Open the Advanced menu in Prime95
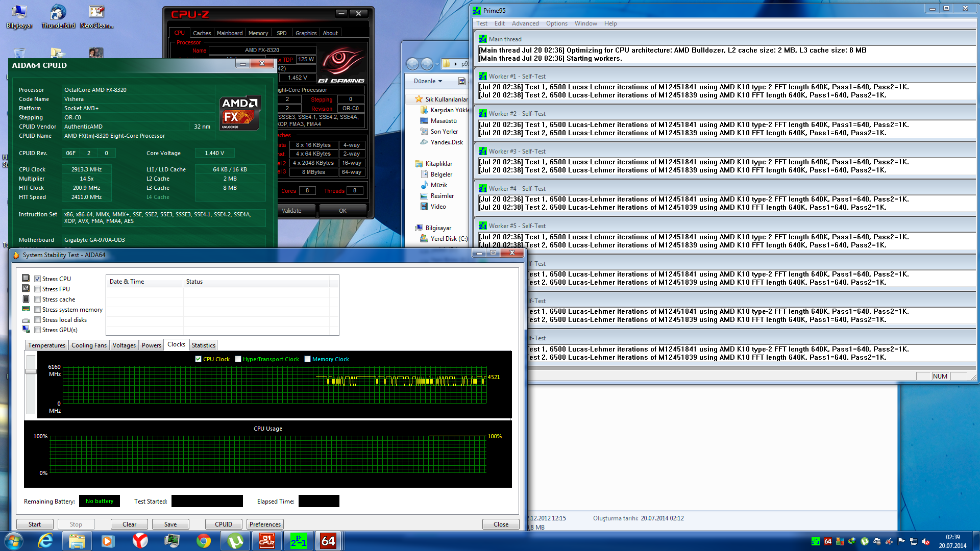The width and height of the screenshot is (980, 551). point(525,23)
